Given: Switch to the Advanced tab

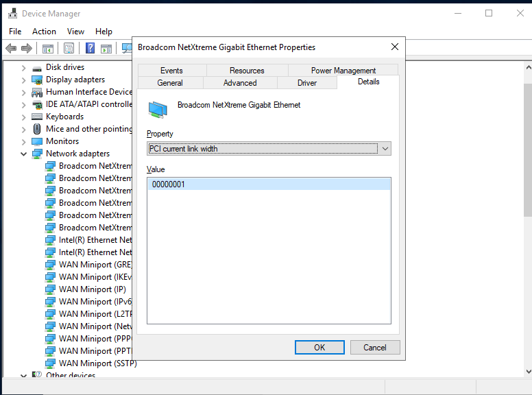Looking at the screenshot, I should pyautogui.click(x=240, y=83).
